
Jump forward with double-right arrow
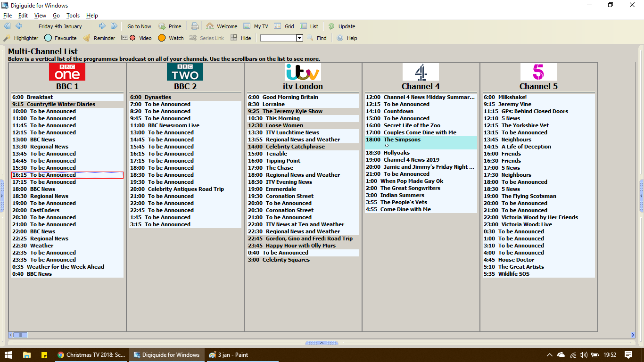[x=114, y=26]
